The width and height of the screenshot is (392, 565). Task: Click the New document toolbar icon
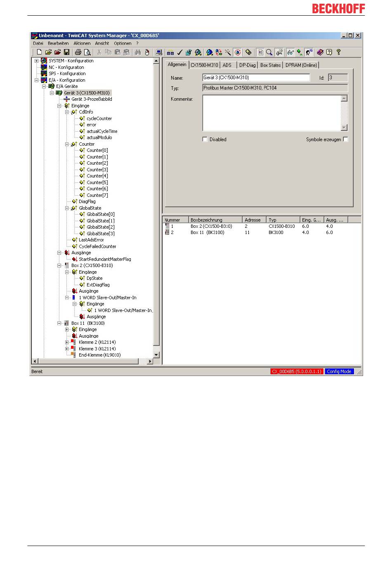point(39,52)
